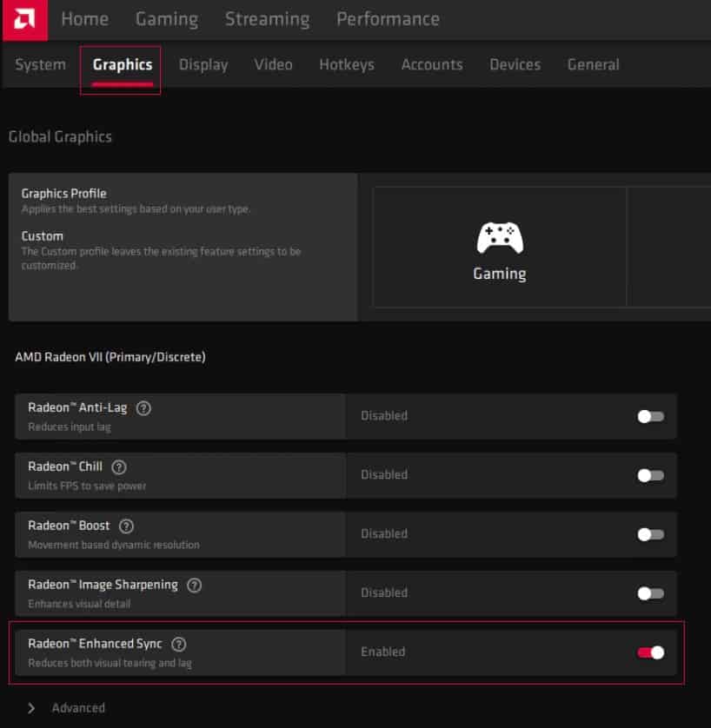Click the empty profile card beside Gaming

pyautogui.click(x=674, y=246)
